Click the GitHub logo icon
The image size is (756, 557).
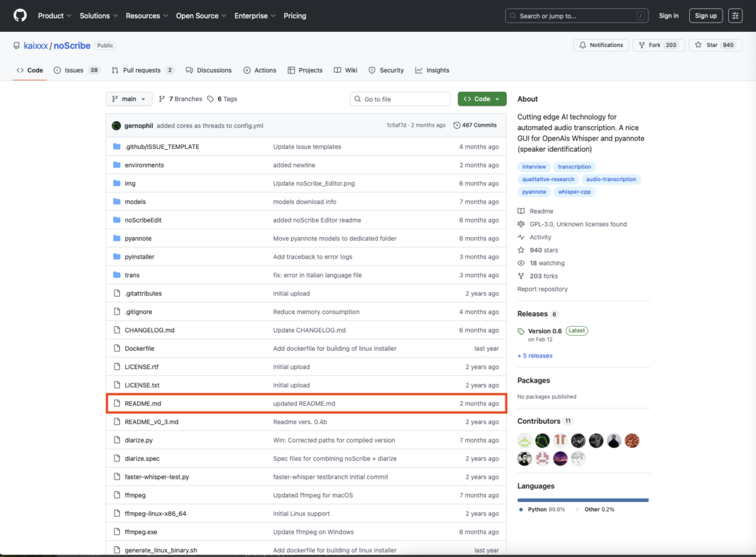(20, 16)
